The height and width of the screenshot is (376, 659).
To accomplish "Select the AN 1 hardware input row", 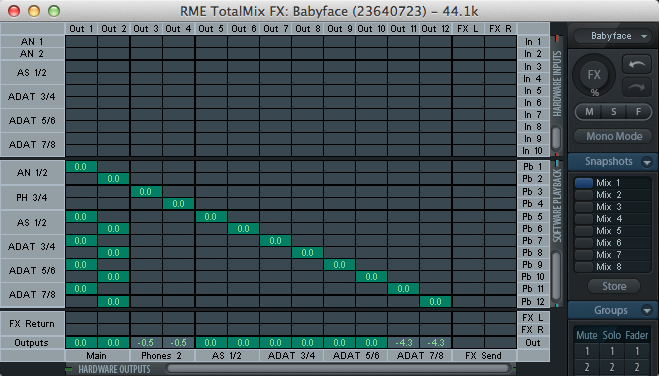I will pyautogui.click(x=32, y=42).
